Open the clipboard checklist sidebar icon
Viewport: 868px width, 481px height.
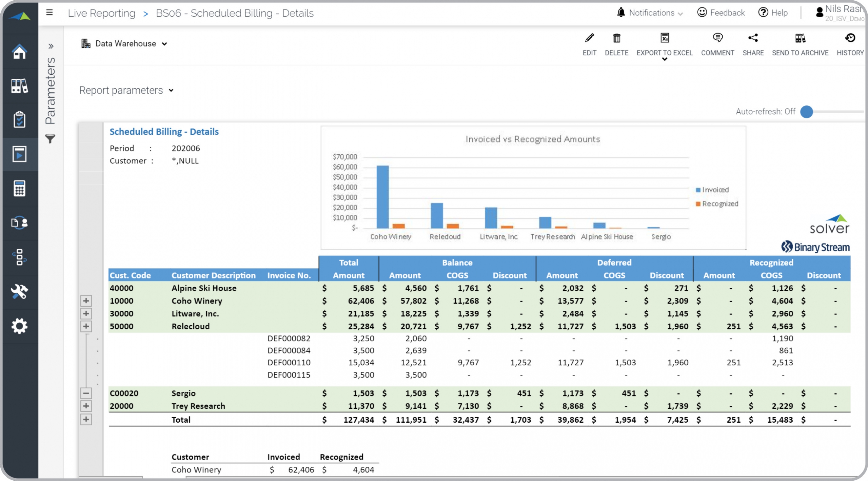pyautogui.click(x=19, y=120)
